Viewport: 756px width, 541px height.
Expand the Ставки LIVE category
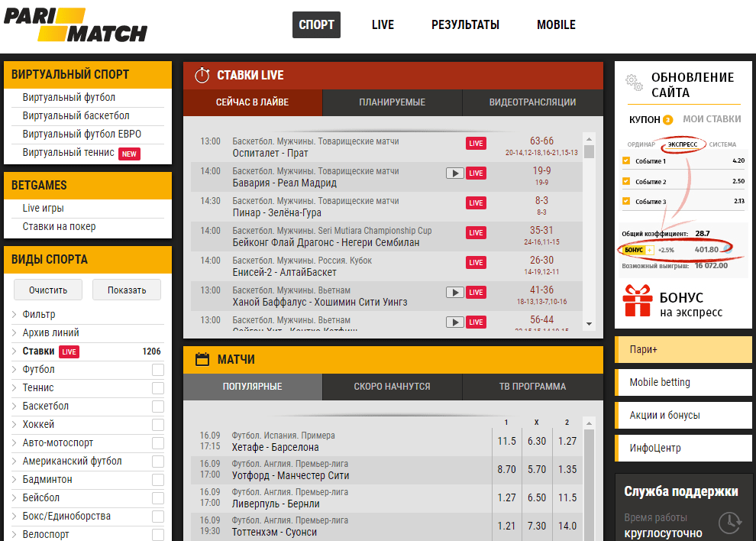coord(15,351)
